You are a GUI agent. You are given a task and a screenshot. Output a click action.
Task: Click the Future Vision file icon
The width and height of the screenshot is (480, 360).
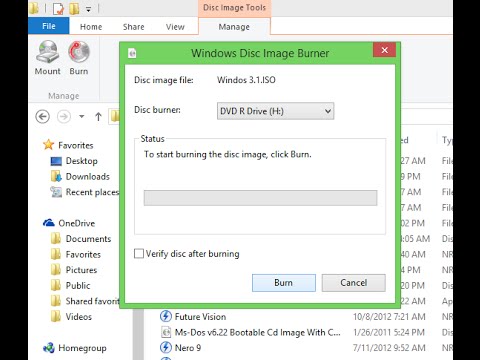tap(166, 316)
